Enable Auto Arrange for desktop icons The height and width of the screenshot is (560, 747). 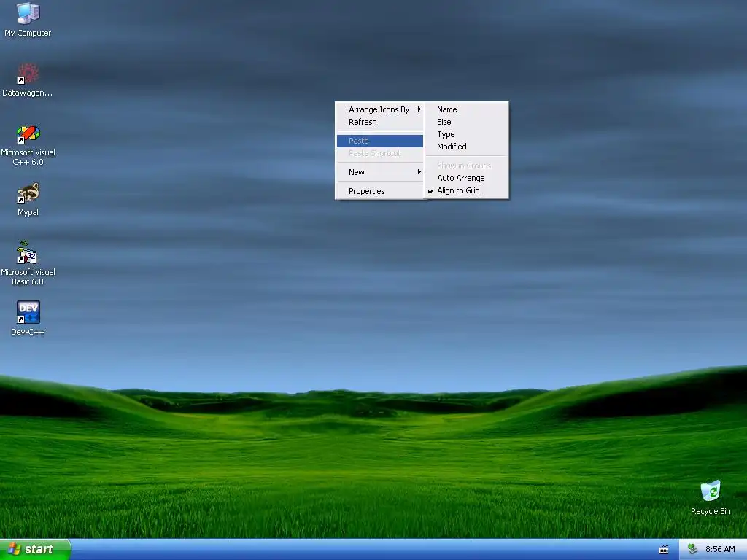[466, 178]
